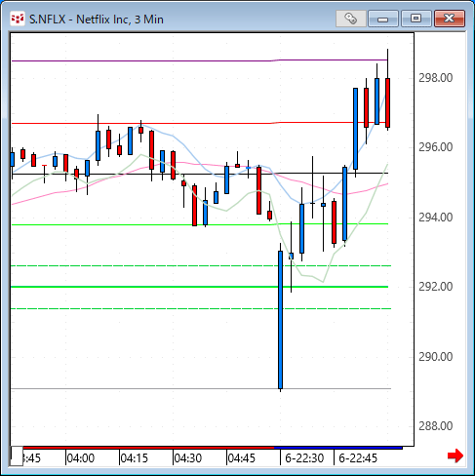Click the 04:30 time label
Image resolution: width=475 pixels, height=476 pixels.
(188, 458)
